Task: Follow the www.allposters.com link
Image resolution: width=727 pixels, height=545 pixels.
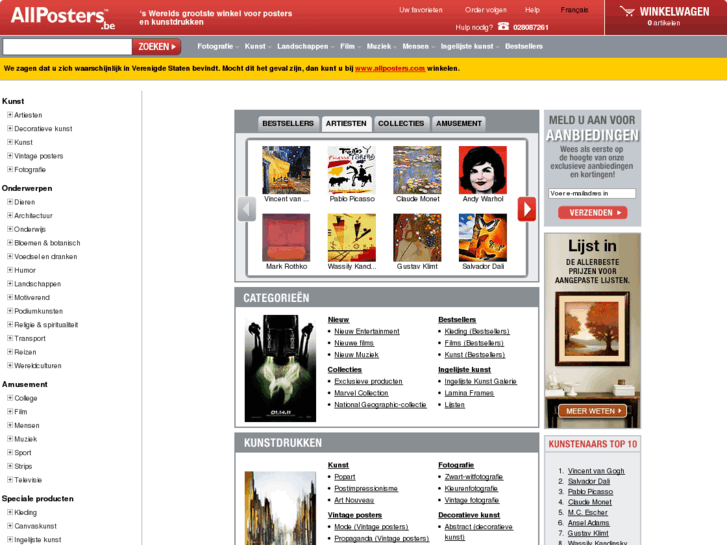Action: pos(390,68)
